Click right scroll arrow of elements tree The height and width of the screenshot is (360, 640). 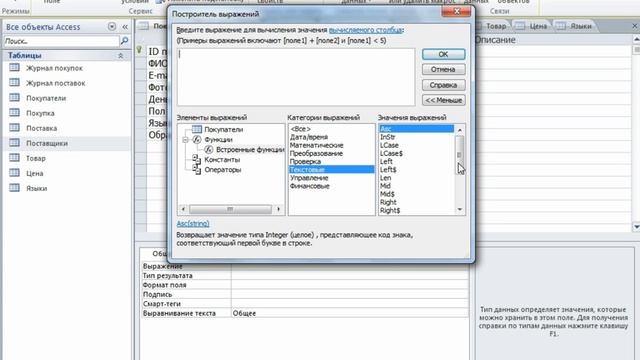[x=279, y=209]
